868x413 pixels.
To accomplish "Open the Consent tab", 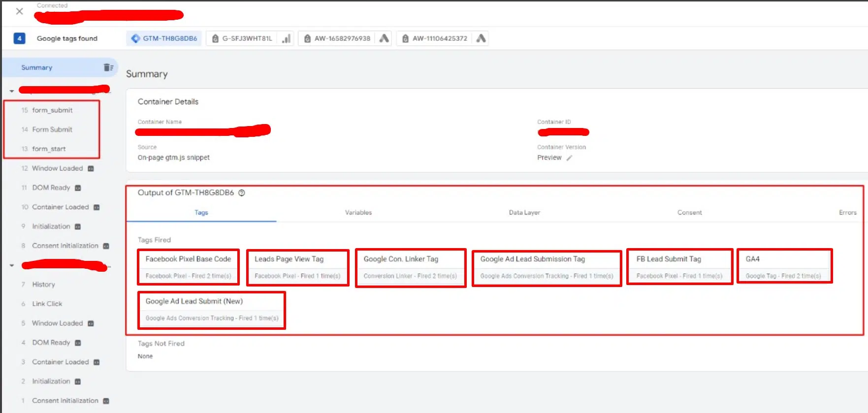I will (x=689, y=213).
